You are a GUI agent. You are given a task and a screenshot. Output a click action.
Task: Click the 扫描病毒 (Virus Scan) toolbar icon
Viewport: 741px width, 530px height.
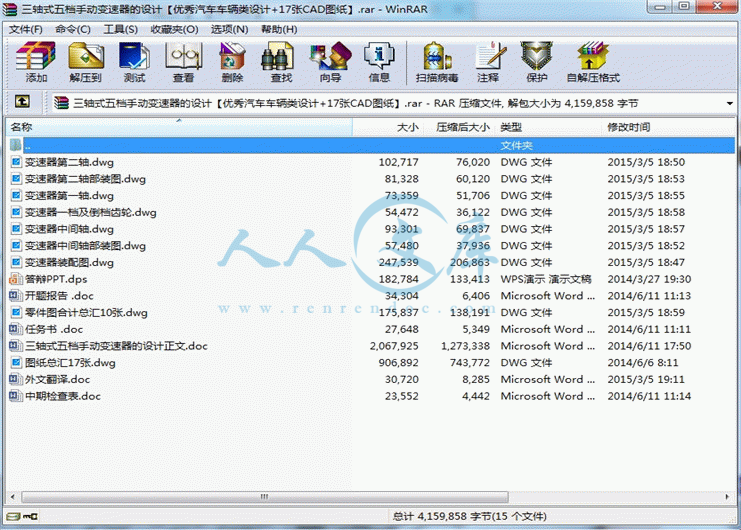point(437,56)
